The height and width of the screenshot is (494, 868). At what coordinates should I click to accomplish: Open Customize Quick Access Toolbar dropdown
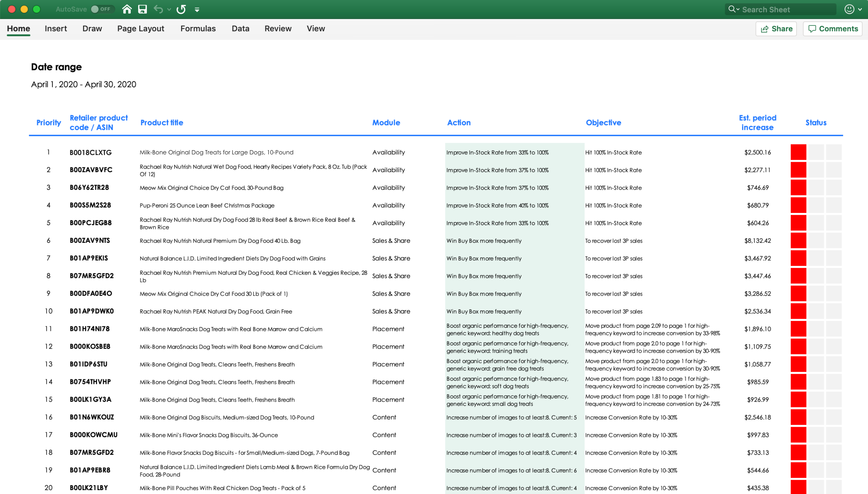[197, 10]
